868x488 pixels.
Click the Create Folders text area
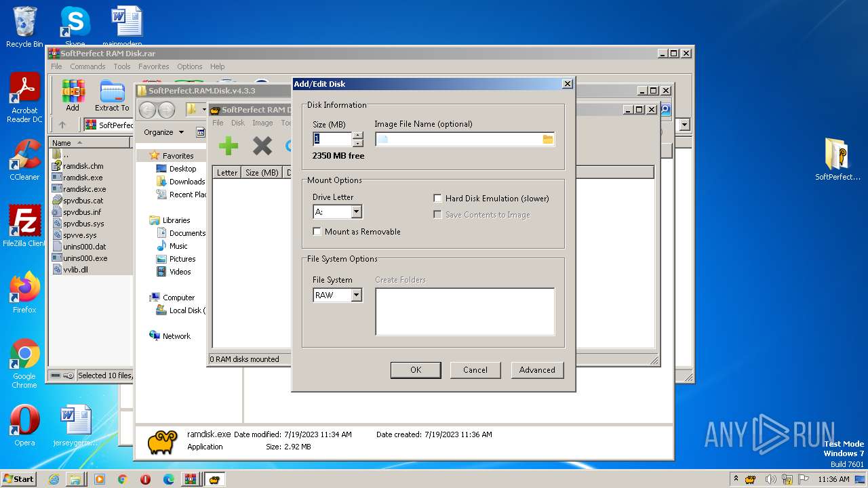coord(465,312)
